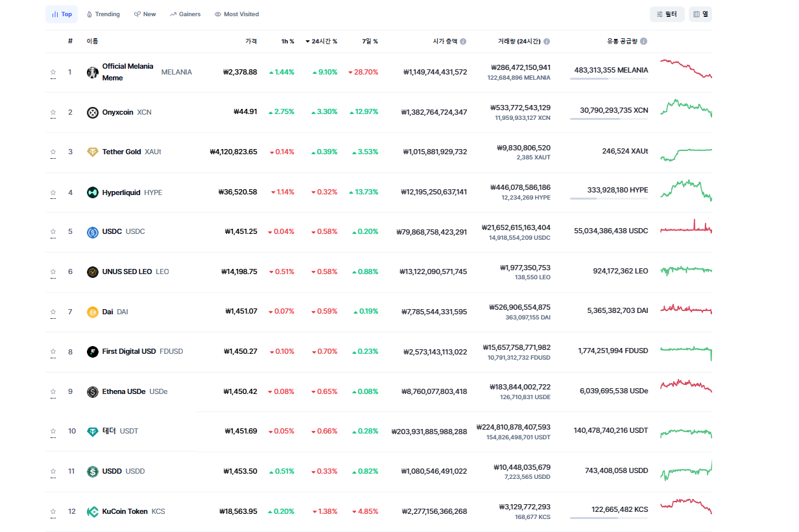Viewport: 799px width, 532px height.
Task: Sort by rank # column header
Action: [x=70, y=41]
